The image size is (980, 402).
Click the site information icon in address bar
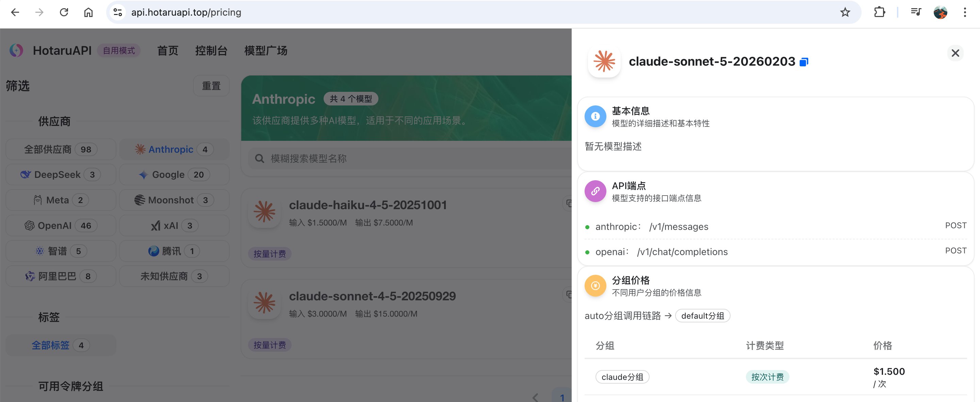[x=118, y=12]
